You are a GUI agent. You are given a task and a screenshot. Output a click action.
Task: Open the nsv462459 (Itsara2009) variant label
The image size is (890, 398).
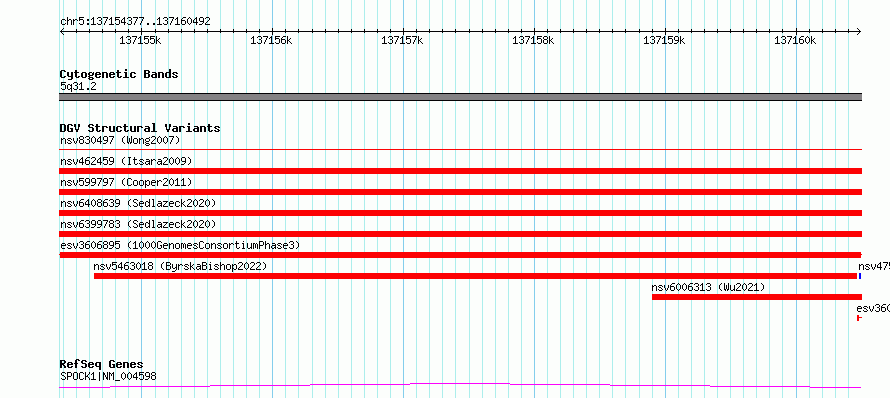126,161
